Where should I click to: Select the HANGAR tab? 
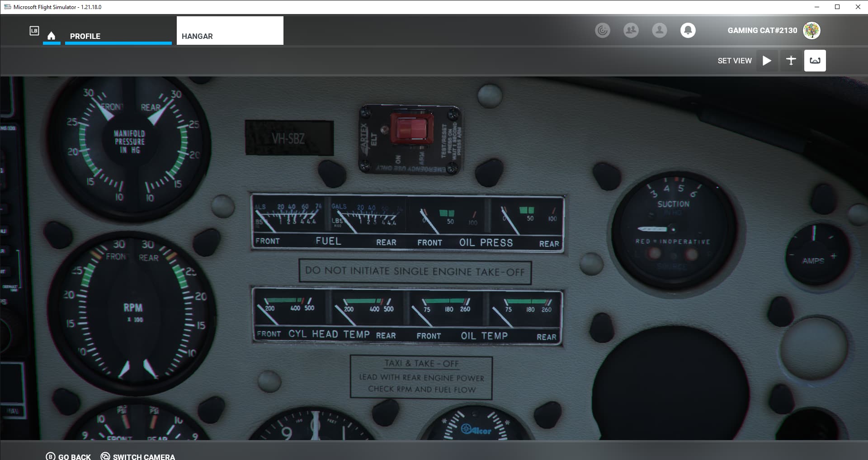pyautogui.click(x=230, y=31)
